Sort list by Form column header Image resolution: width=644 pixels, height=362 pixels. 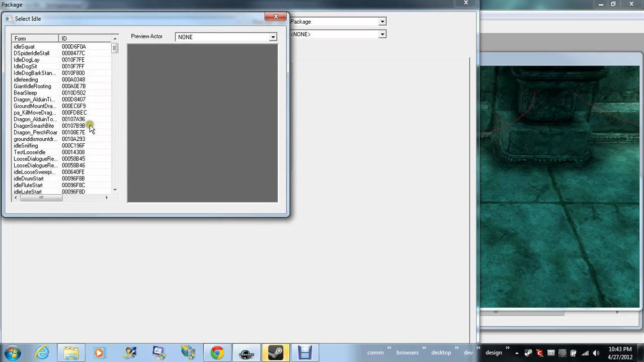[35, 38]
